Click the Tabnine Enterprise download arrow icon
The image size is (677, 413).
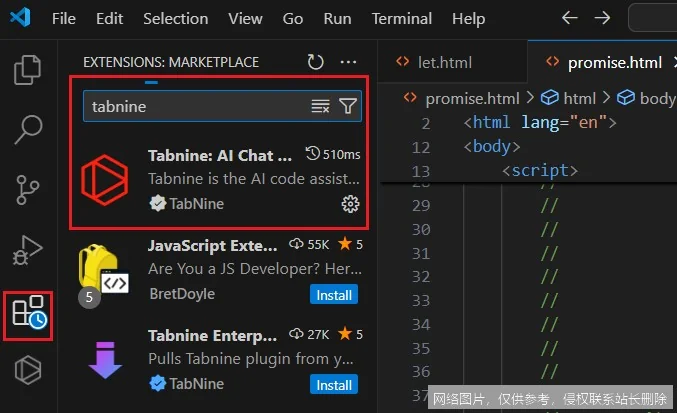[x=105, y=360]
